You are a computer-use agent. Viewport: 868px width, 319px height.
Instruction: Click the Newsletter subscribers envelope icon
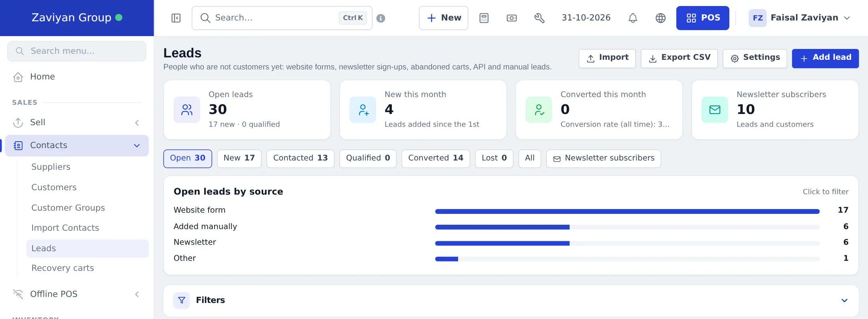pyautogui.click(x=715, y=110)
